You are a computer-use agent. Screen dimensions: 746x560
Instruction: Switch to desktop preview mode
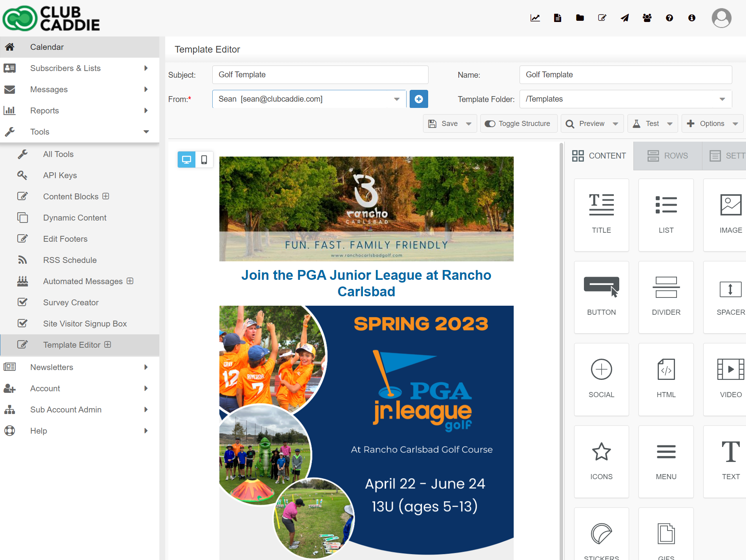186,160
